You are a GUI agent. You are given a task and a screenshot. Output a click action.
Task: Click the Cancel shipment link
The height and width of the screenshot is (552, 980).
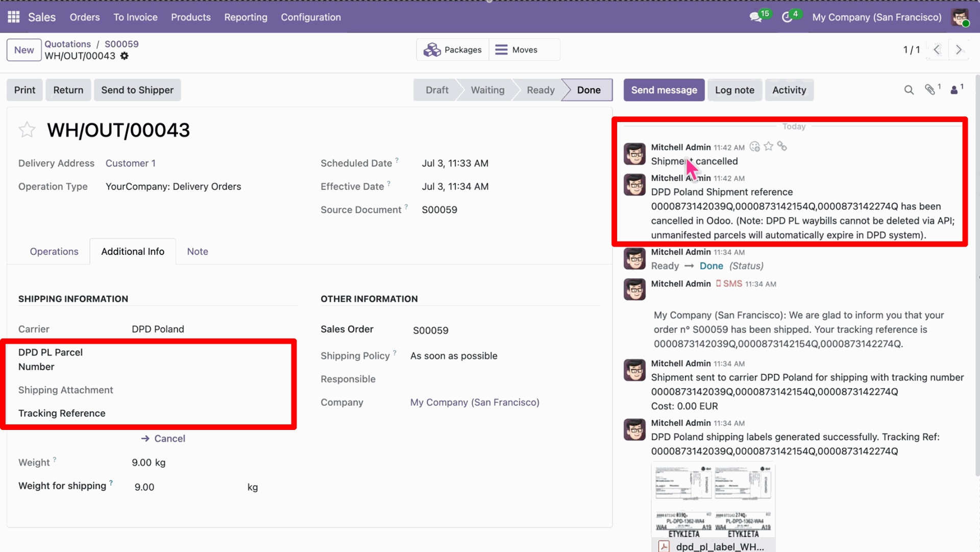[163, 439]
